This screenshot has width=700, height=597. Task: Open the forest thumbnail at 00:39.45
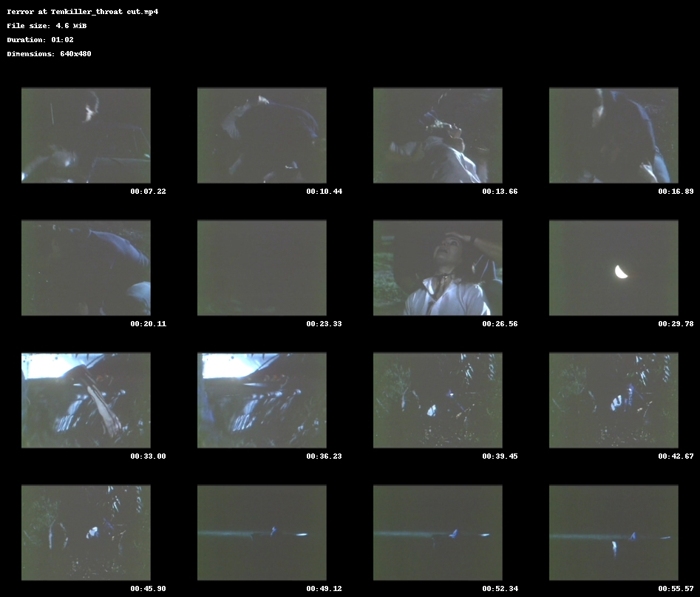[x=438, y=400]
